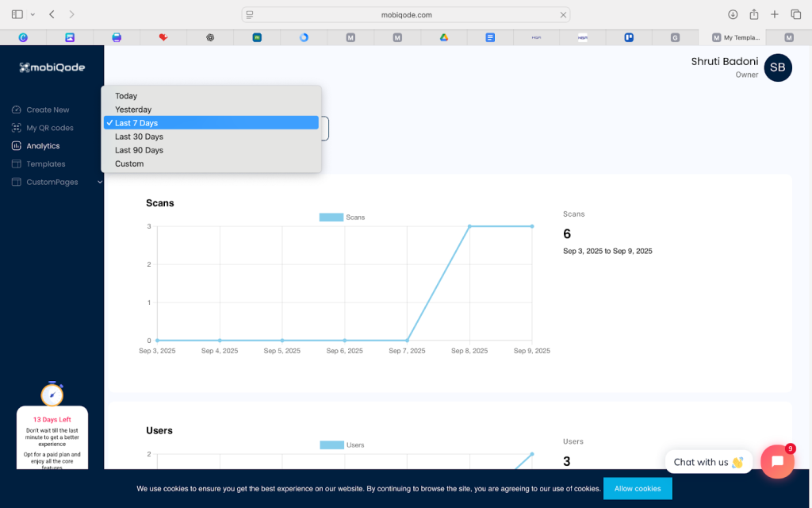The image size is (812, 508).
Task: Click the My QR codes sidebar icon
Action: 16,128
